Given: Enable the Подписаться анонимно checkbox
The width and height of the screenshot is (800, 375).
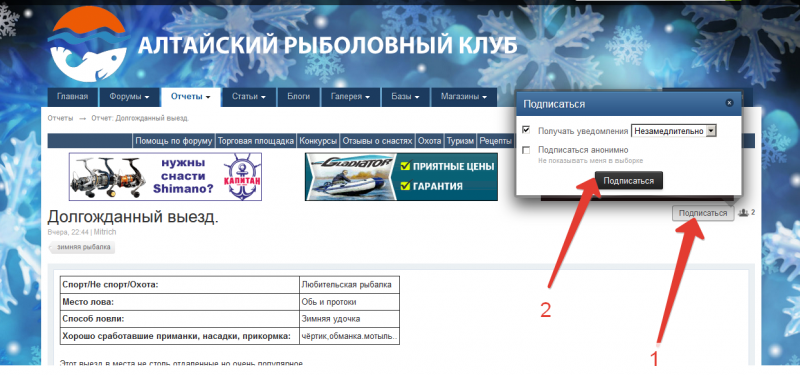Looking at the screenshot, I should pyautogui.click(x=526, y=150).
